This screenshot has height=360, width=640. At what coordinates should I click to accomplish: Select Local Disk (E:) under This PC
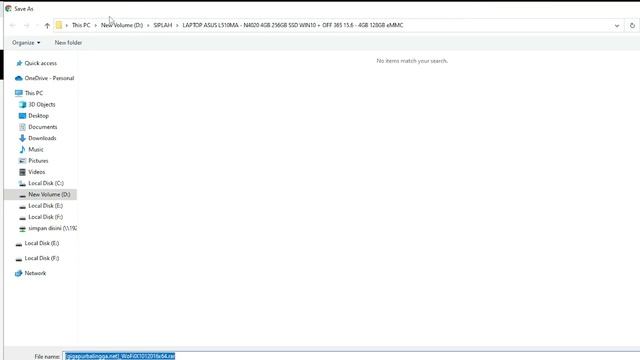[x=45, y=206]
